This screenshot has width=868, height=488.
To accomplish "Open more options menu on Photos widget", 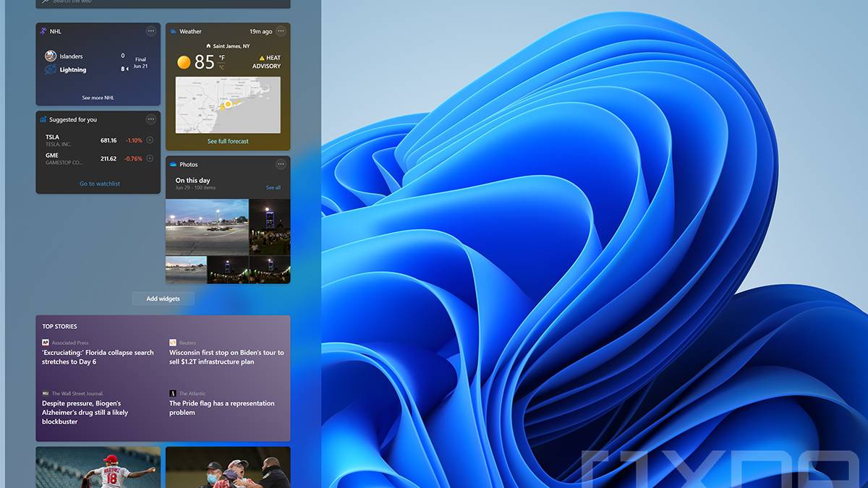I will point(281,164).
